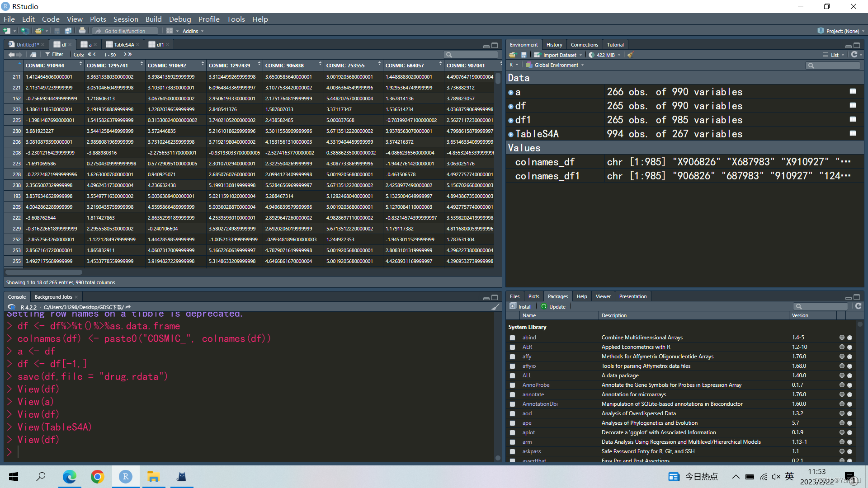The width and height of the screenshot is (868, 488).
Task: Click the broom icon to clear environment objects
Action: (631, 55)
